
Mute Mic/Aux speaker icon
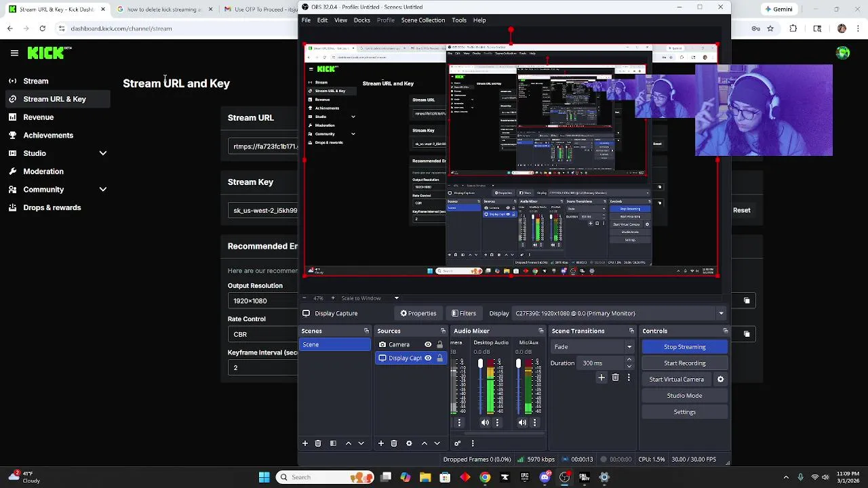pos(522,422)
